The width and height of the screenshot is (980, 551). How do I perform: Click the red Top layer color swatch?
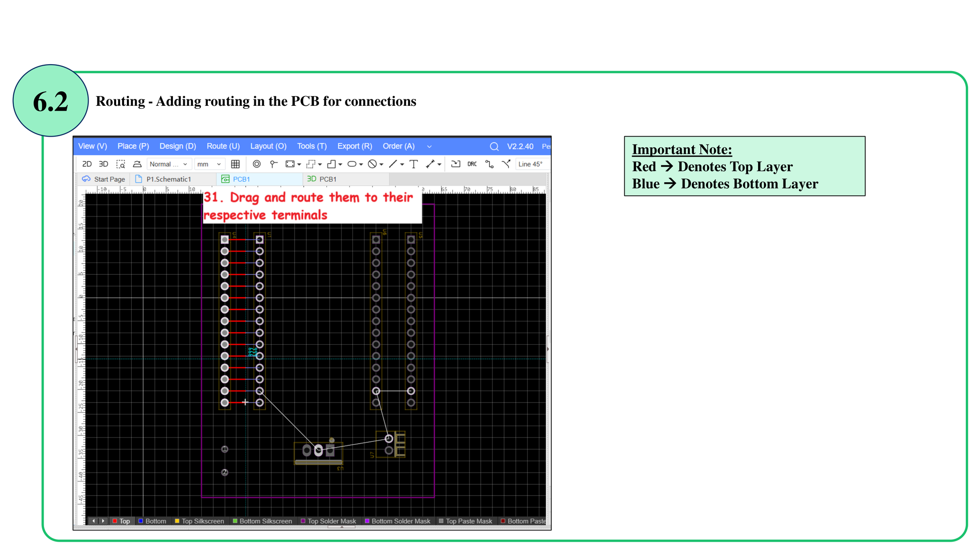point(115,521)
